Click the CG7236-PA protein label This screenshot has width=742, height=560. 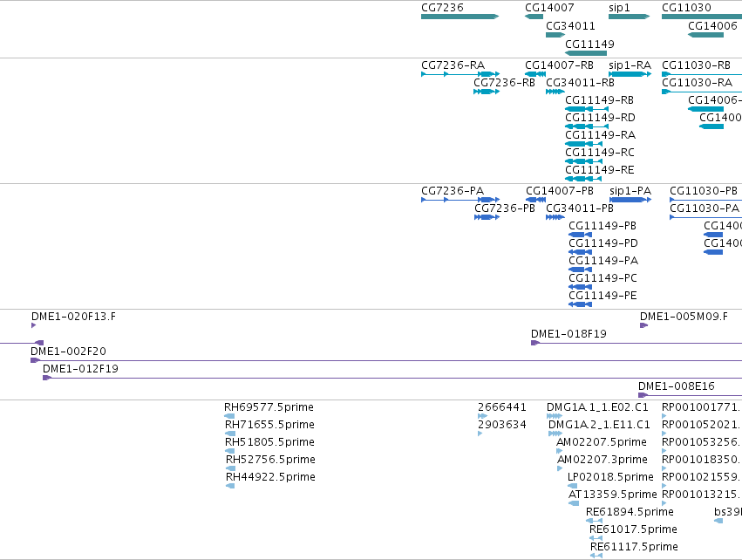[x=453, y=191]
